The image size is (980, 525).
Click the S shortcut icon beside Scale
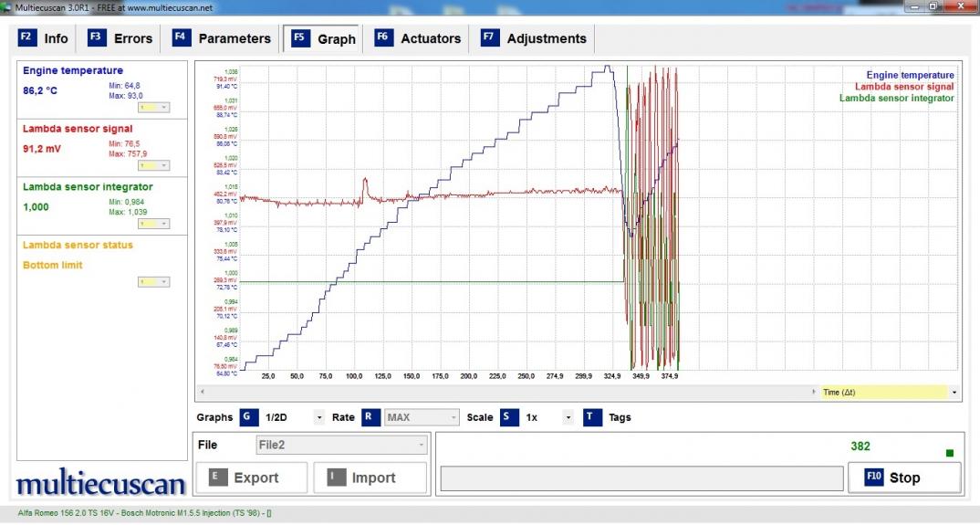509,416
